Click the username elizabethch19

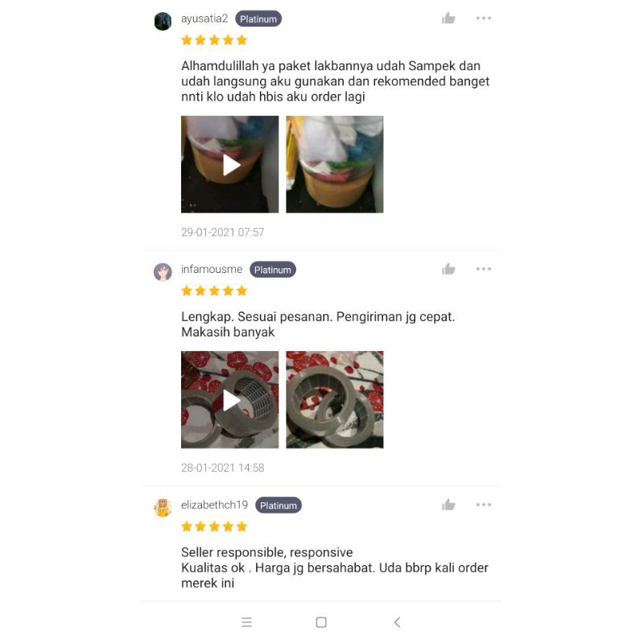(x=214, y=505)
